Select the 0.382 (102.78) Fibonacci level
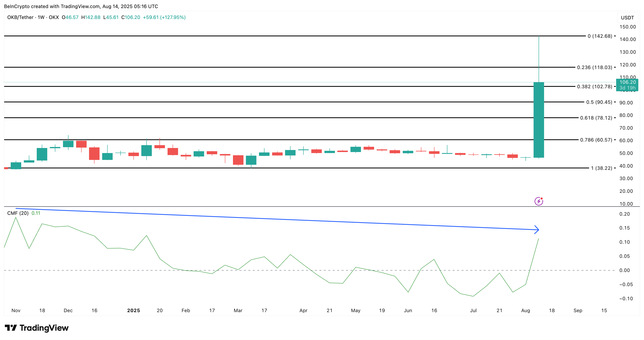644x340 pixels. coord(594,87)
